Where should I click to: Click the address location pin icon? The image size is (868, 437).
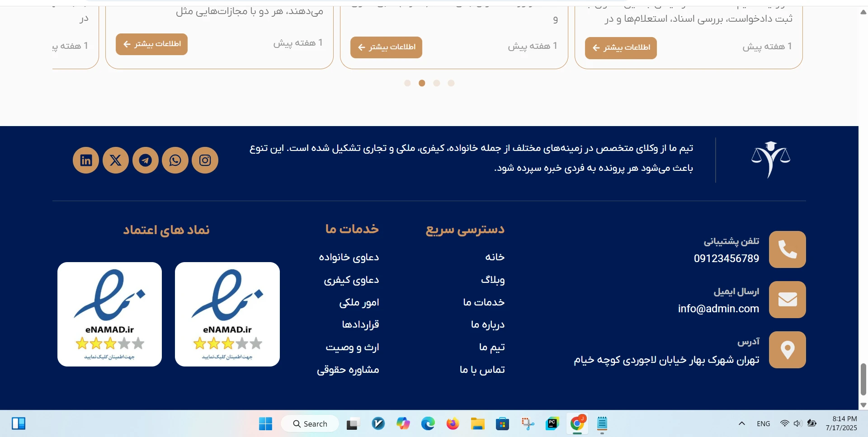tap(787, 350)
